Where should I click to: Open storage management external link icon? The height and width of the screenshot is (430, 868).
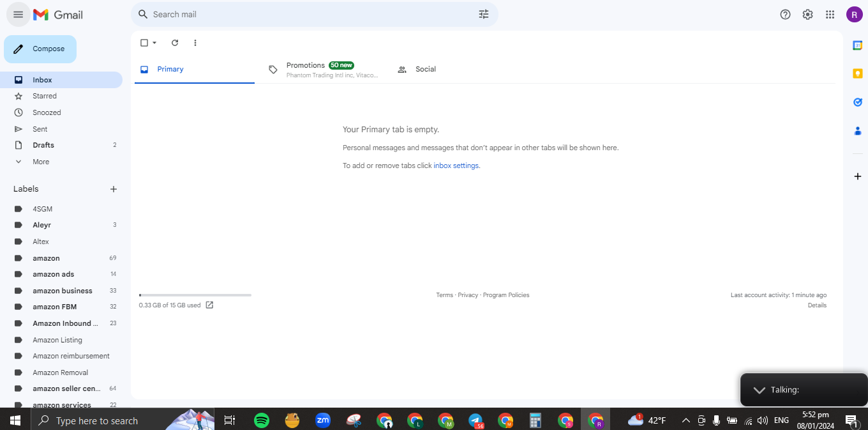pyautogui.click(x=209, y=305)
